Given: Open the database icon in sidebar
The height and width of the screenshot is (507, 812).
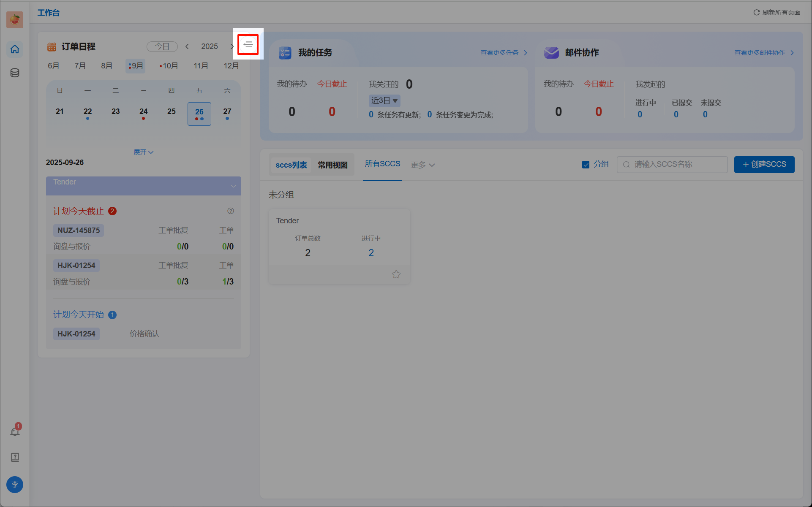Looking at the screenshot, I should [x=15, y=73].
